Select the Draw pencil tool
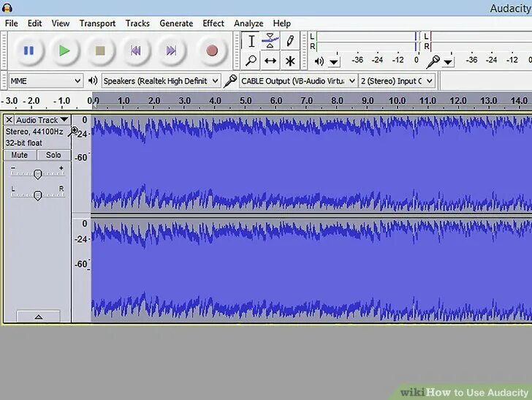This screenshot has height=400, width=532. [x=290, y=41]
